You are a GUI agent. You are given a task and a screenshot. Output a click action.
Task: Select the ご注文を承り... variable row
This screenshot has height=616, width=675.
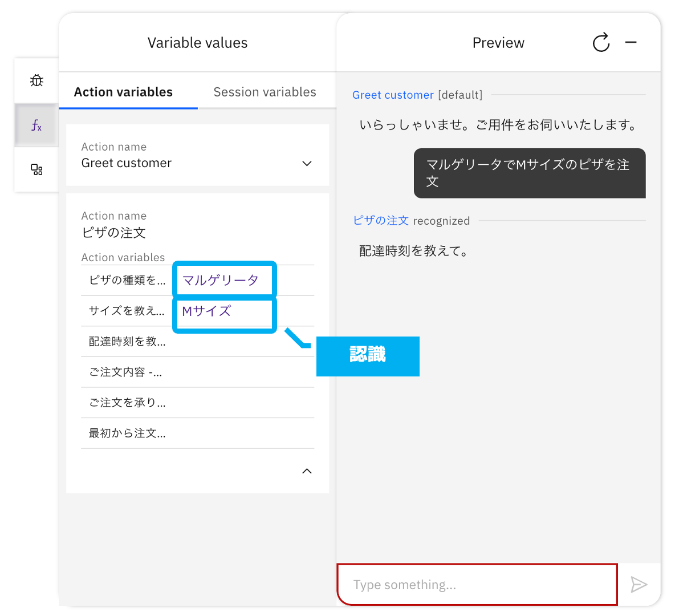pos(198,403)
